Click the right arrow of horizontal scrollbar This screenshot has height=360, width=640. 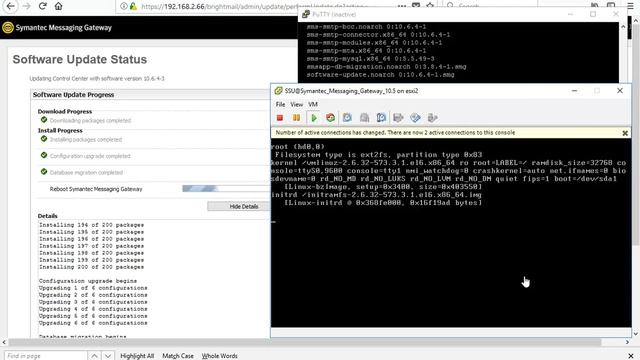(627, 342)
